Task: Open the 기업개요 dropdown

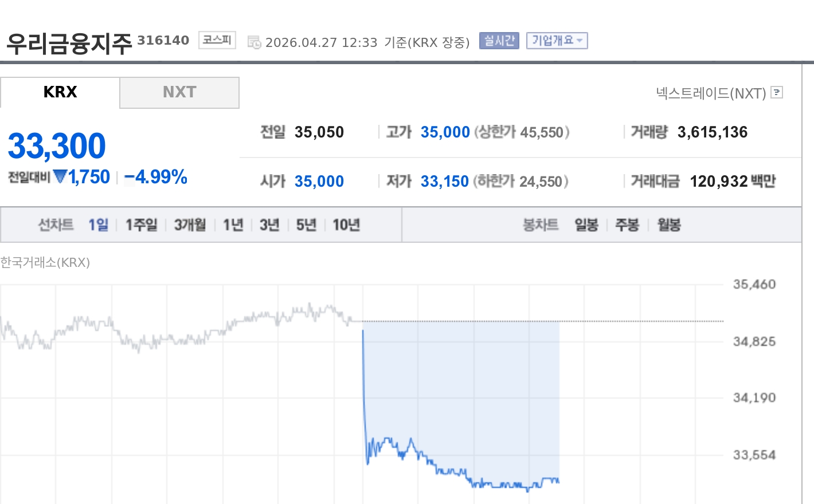Action: click(x=557, y=40)
